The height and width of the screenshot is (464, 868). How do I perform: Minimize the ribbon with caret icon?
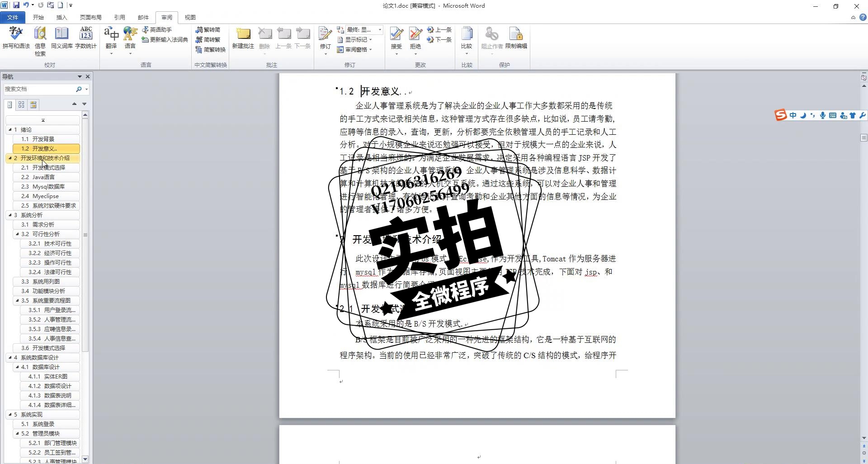pyautogui.click(x=853, y=17)
